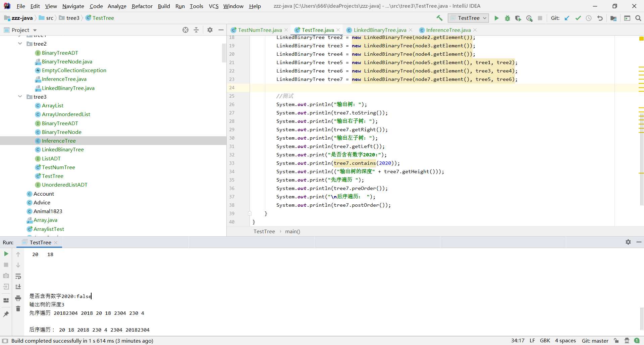The width and height of the screenshot is (644, 345).
Task: Open Git: master branch popup
Action: pyautogui.click(x=595, y=341)
